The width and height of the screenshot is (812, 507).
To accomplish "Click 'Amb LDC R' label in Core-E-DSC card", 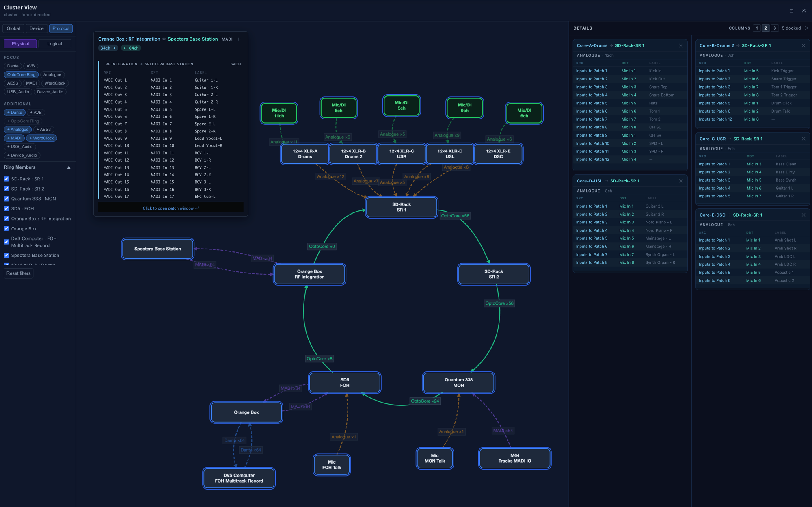I will [x=785, y=264].
